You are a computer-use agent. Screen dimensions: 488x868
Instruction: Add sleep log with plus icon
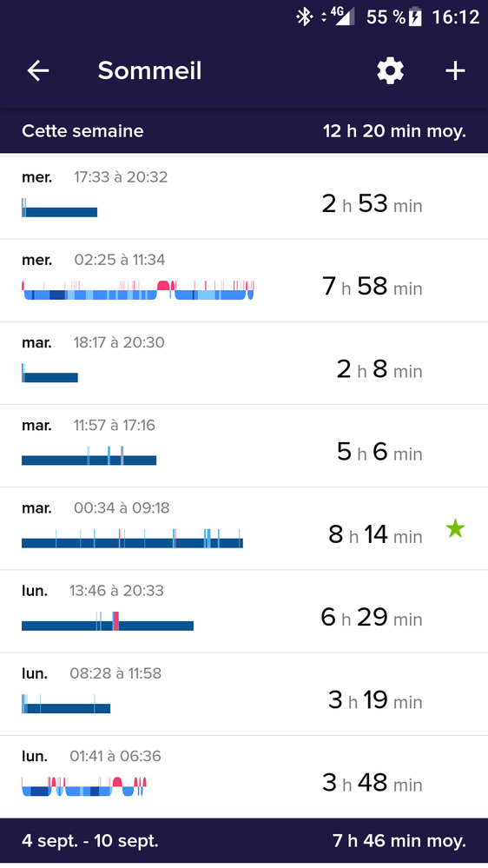click(455, 71)
